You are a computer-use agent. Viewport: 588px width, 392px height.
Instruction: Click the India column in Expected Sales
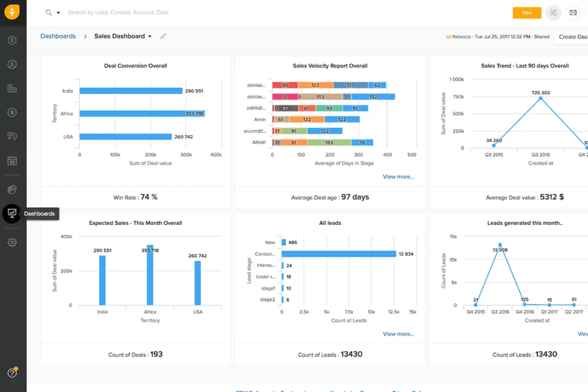coord(102,280)
